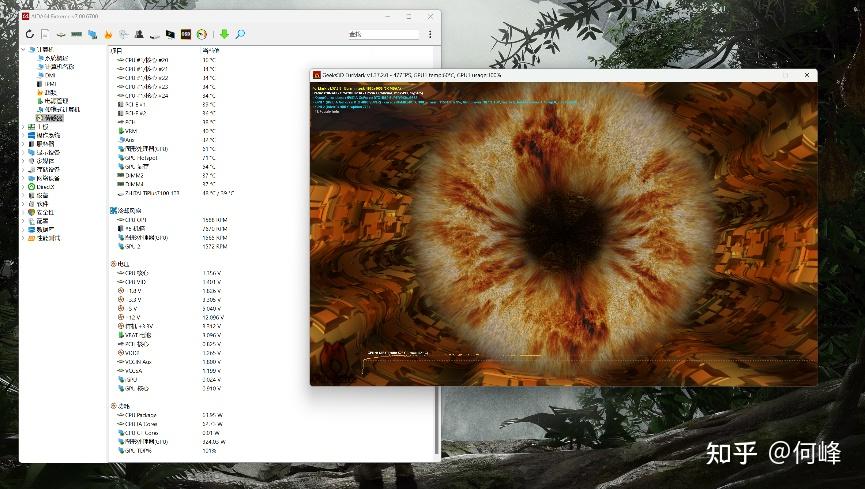The image size is (865, 489).
Task: Click the 12.096 V value
Action: (x=212, y=317)
